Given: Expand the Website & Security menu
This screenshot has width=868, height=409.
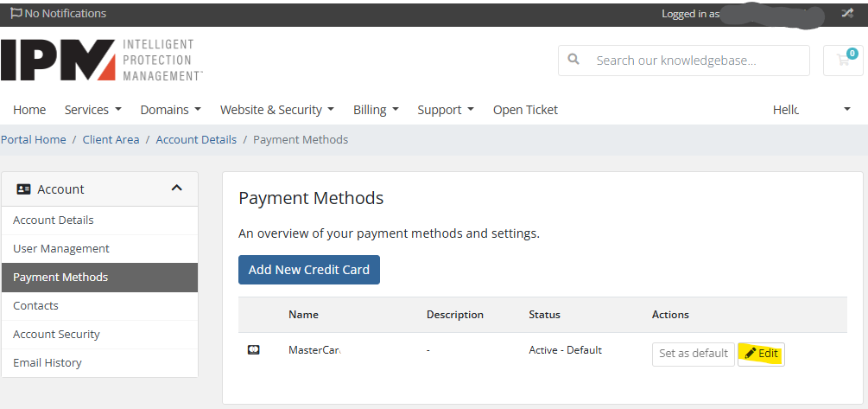Looking at the screenshot, I should point(276,110).
